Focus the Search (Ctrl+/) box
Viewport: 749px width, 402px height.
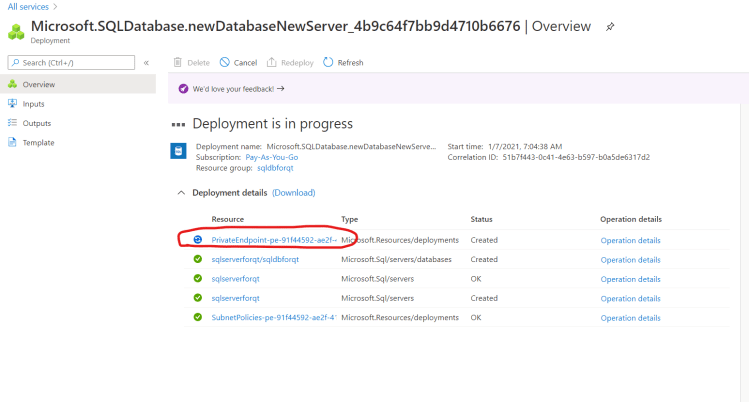click(71, 63)
